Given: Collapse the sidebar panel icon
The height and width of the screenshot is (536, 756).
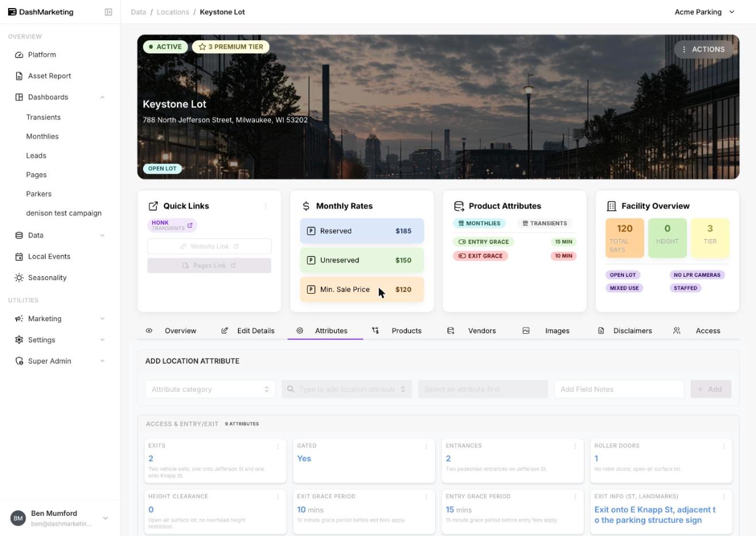Looking at the screenshot, I should [x=108, y=12].
